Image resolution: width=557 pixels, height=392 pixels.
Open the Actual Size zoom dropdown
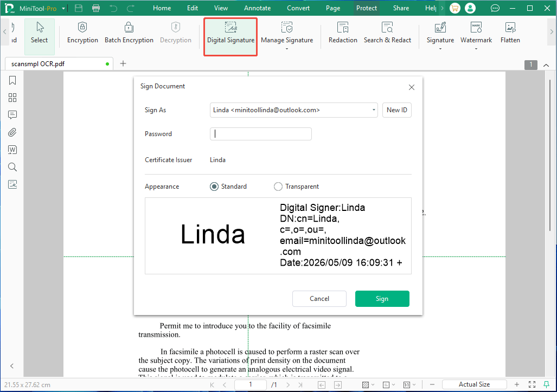point(474,384)
